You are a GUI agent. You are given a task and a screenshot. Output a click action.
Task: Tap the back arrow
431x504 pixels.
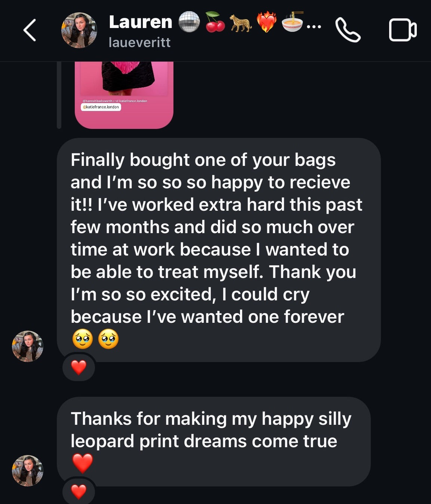click(x=30, y=30)
